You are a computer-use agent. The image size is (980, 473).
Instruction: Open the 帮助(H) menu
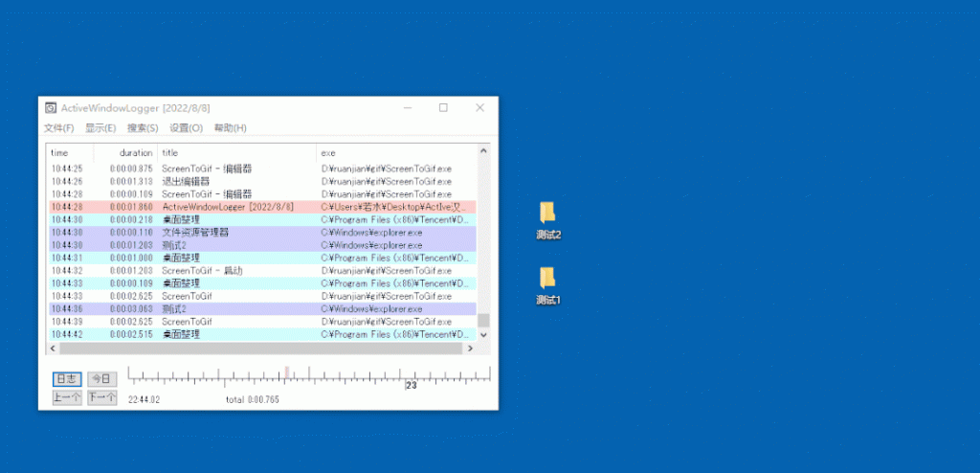click(230, 127)
